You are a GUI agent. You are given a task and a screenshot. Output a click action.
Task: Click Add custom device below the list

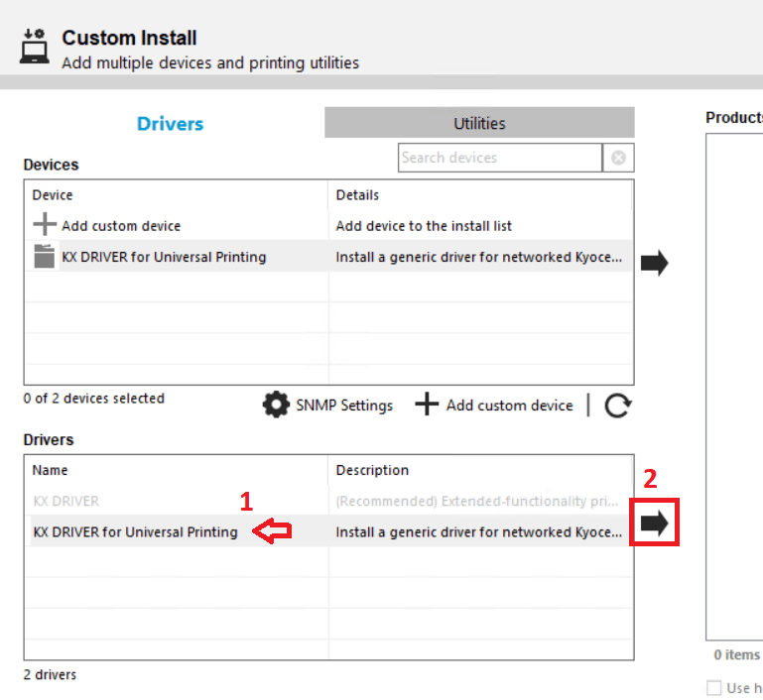(509, 406)
